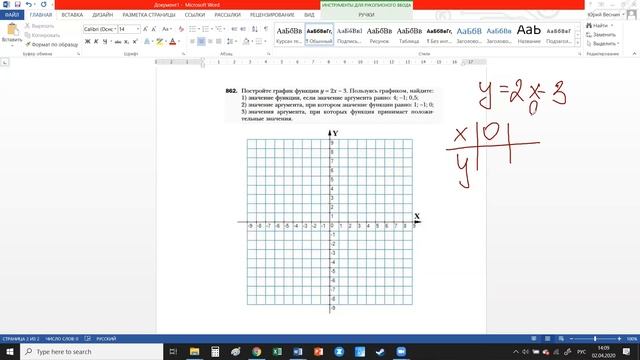The height and width of the screenshot is (360, 640).
Task: Click the Вырезать cut button
Action: (40, 26)
